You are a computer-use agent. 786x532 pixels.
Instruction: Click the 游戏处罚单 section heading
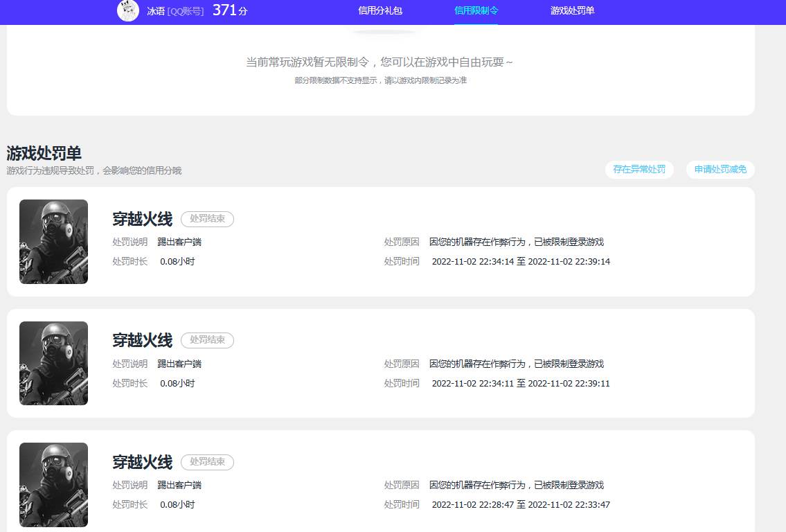coord(44,153)
